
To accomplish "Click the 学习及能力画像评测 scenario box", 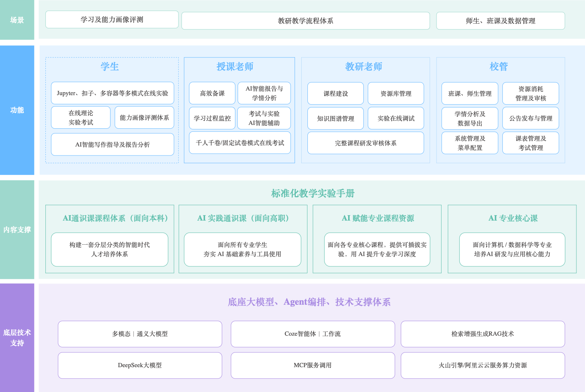I will 112,20.
